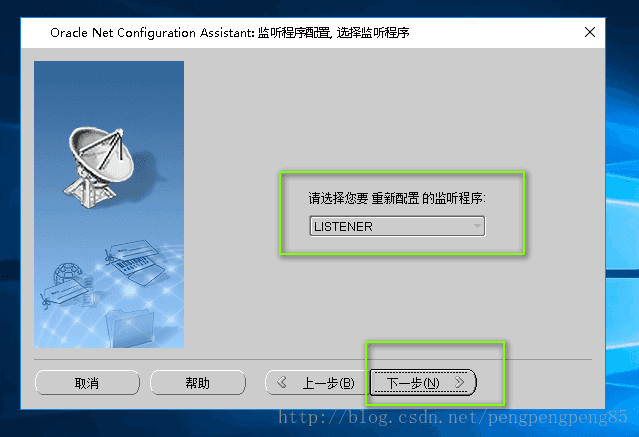Click the tag lying beside the globe
This screenshot has height=437, width=639.
64,293
